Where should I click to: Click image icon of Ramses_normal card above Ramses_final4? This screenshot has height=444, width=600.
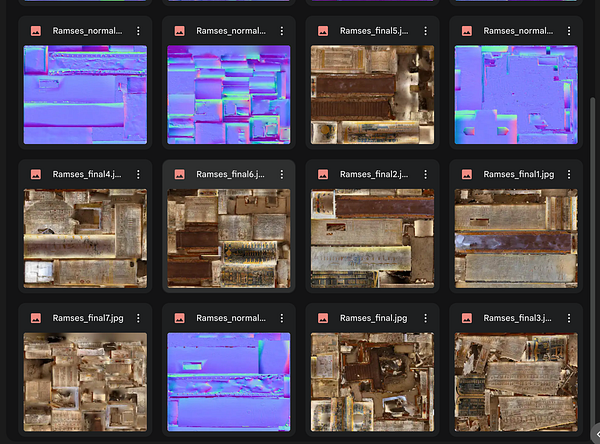pyautogui.click(x=36, y=31)
